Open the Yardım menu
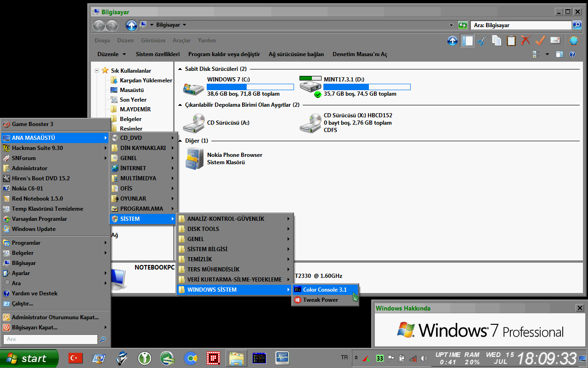Viewport: 588px width, 368px height. click(207, 40)
